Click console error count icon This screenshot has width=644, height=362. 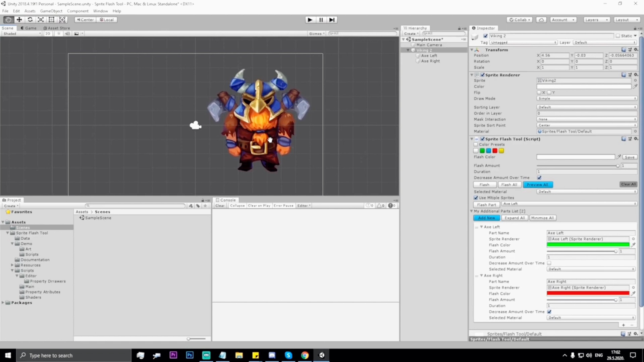(392, 205)
